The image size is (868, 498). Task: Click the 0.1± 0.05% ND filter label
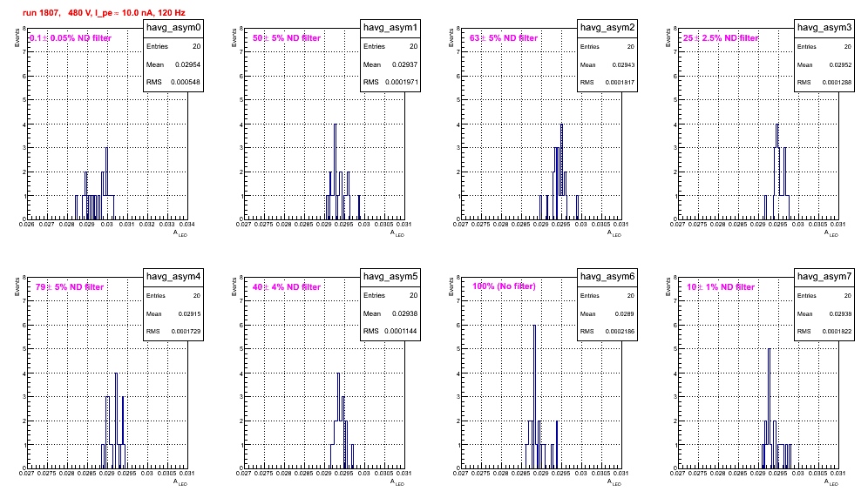[x=71, y=38]
